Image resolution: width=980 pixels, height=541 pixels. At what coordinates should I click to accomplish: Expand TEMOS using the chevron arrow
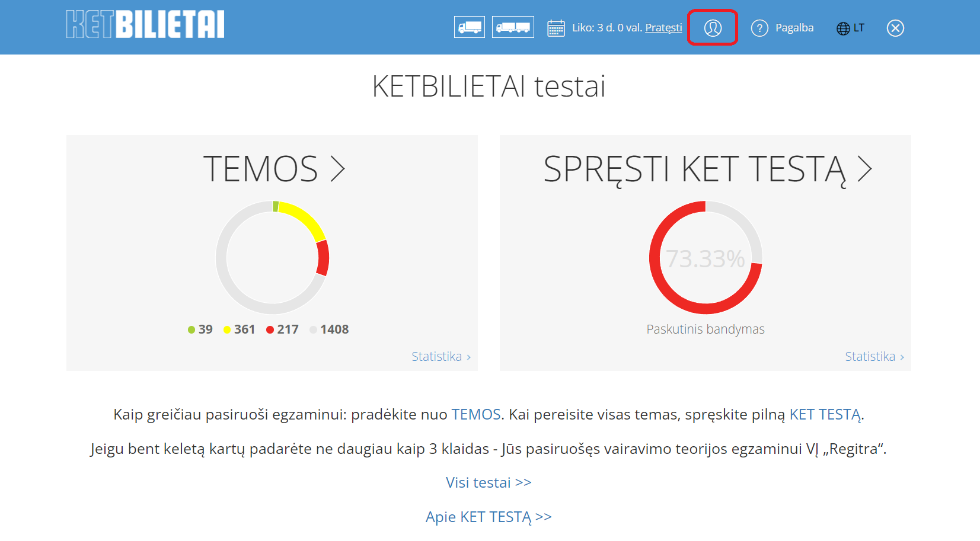point(338,169)
